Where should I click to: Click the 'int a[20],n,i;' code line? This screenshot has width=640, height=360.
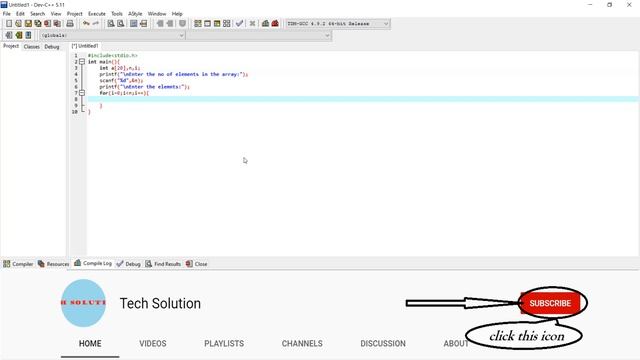pos(120,68)
